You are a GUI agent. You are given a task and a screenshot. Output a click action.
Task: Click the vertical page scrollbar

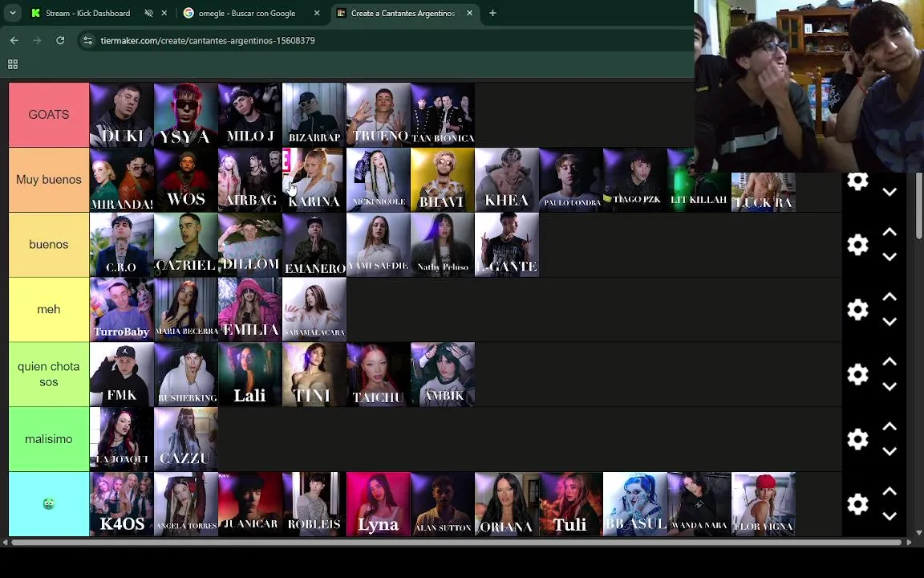[919, 206]
